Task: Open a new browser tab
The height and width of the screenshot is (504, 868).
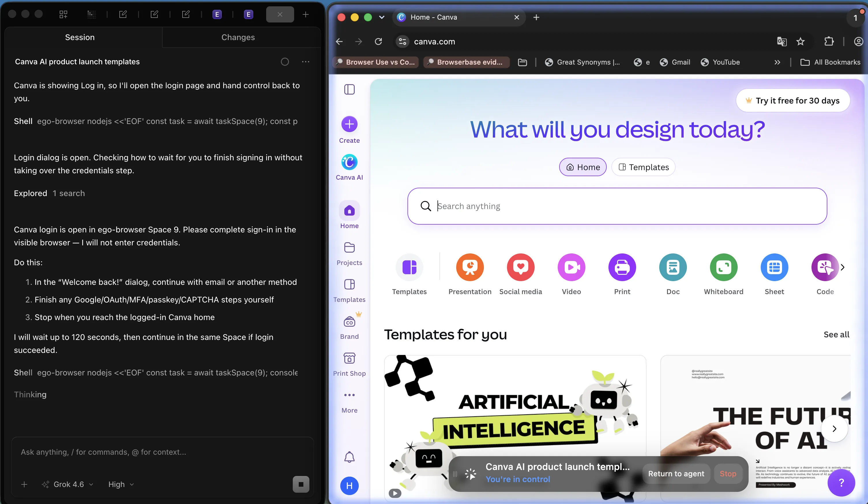Action: click(x=536, y=17)
